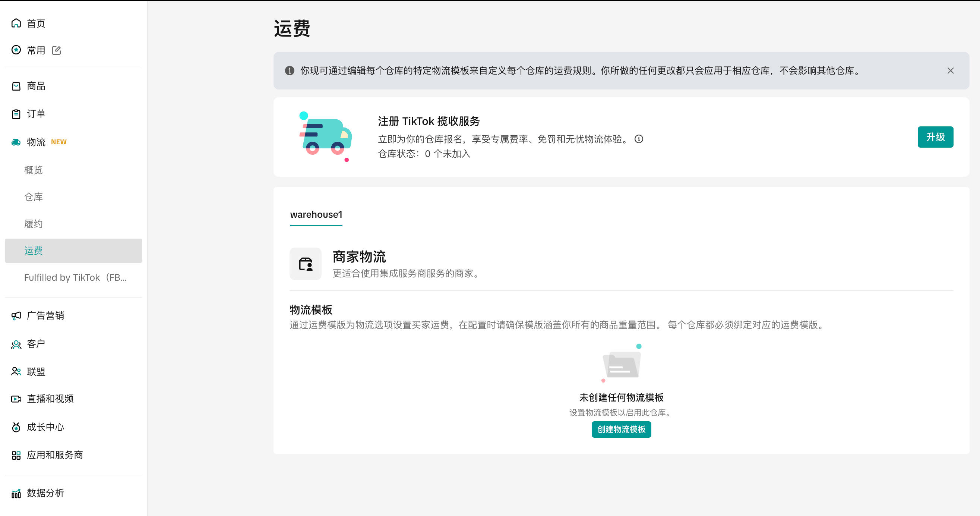Click the 广告营销 megaphone icon
The image size is (980, 516).
point(16,315)
